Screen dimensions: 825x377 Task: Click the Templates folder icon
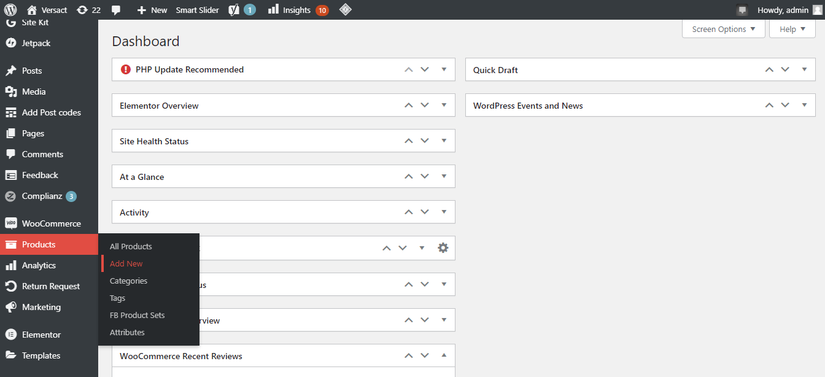(11, 355)
